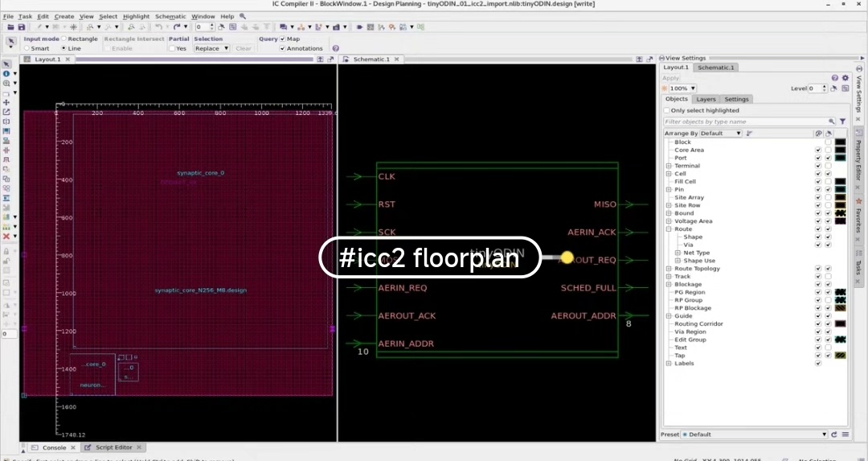Click the Clear button

point(244,48)
